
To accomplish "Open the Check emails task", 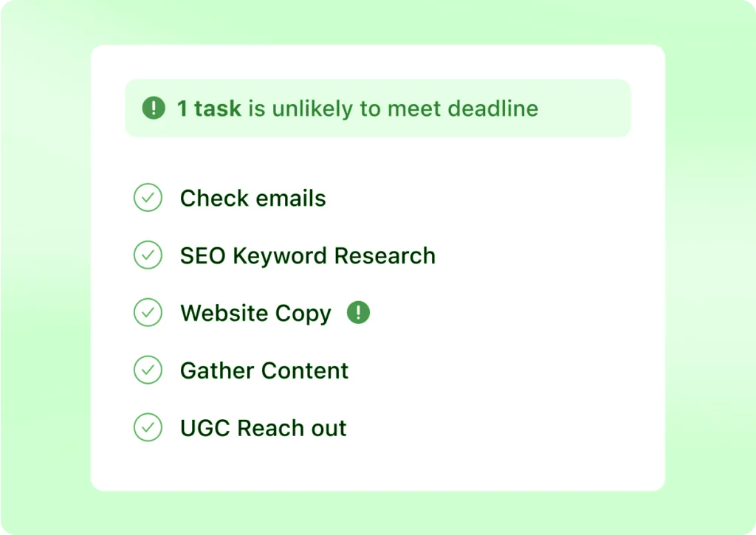I will pyautogui.click(x=252, y=199).
